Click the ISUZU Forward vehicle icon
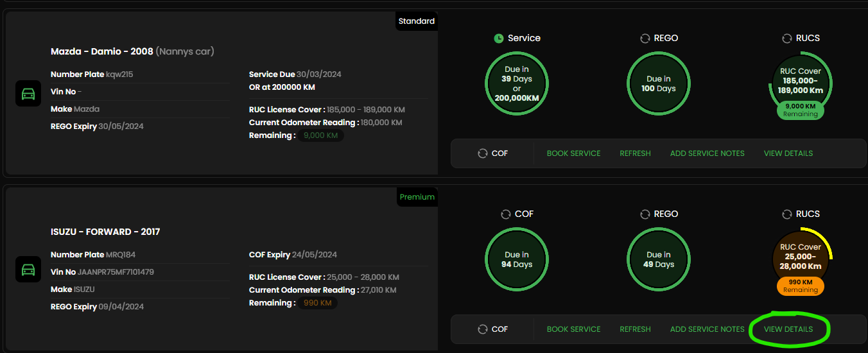Screen dimensions: 868x353 click(x=28, y=270)
